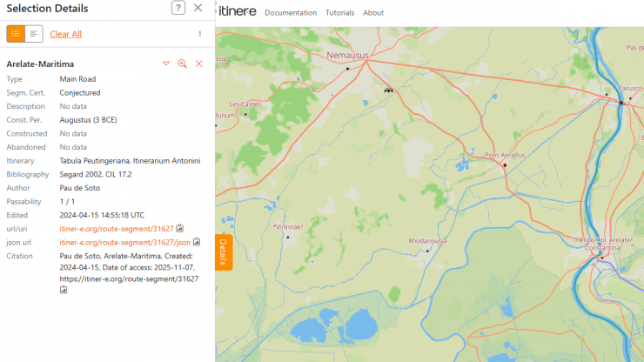Screen dimensions: 644x362
Task: Open the route-segment/31627/json link
Action: click(x=124, y=242)
